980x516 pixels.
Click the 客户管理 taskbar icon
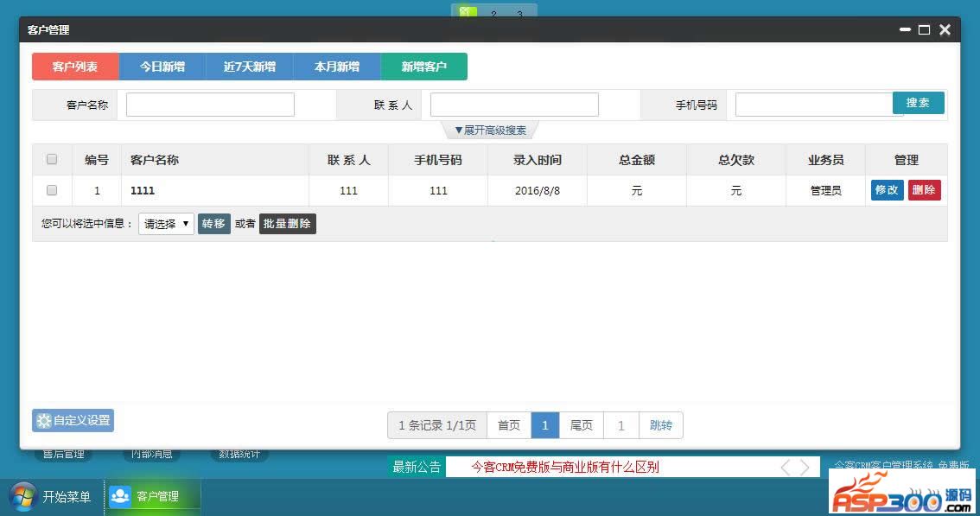[x=120, y=496]
